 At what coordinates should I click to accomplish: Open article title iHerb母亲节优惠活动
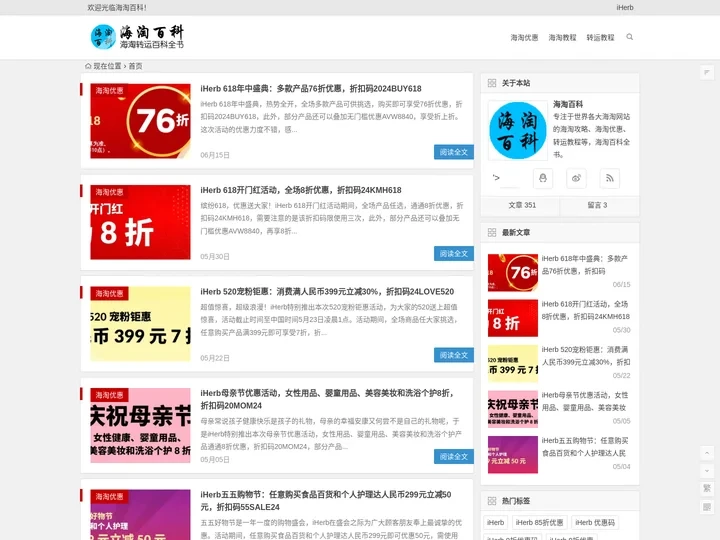point(328,399)
